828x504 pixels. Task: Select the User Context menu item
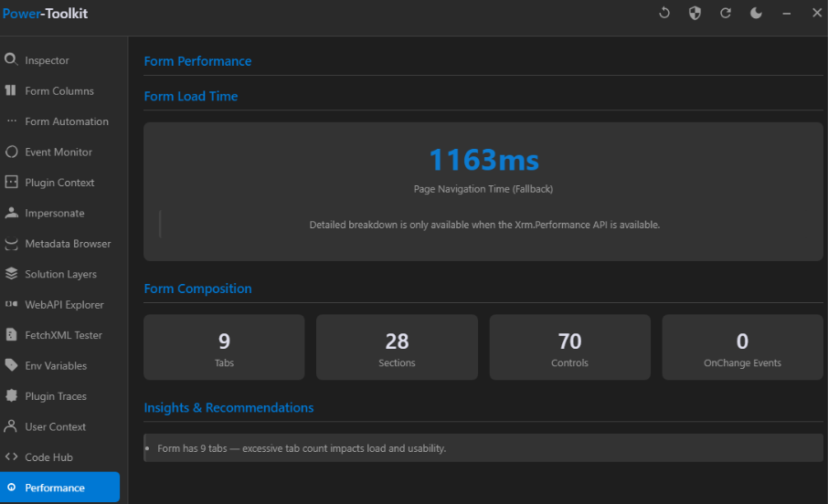[55, 426]
